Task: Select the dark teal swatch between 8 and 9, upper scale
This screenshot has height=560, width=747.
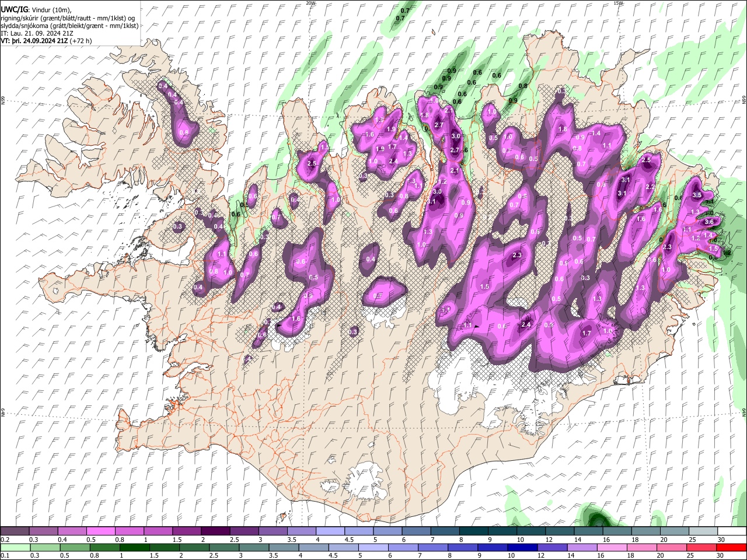Action: coord(474,531)
